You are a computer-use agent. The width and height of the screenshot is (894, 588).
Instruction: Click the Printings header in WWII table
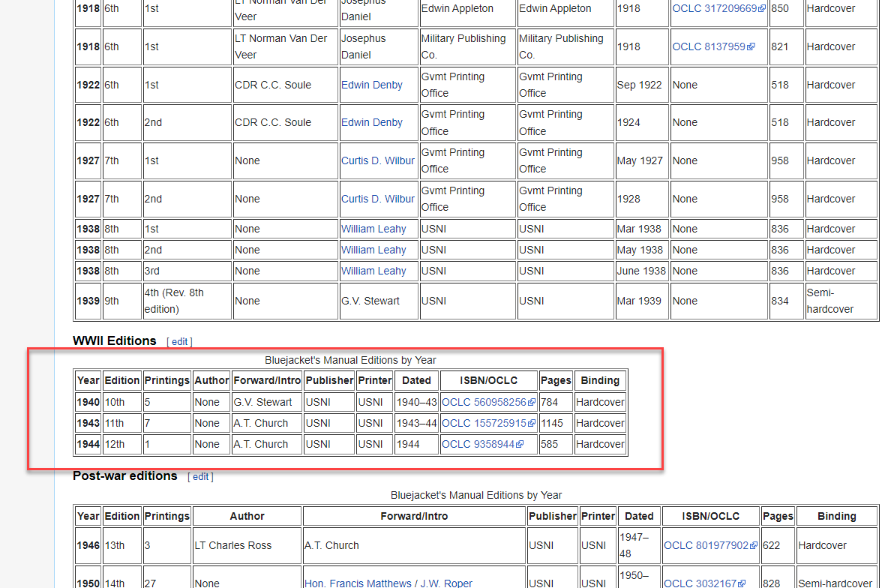click(166, 380)
